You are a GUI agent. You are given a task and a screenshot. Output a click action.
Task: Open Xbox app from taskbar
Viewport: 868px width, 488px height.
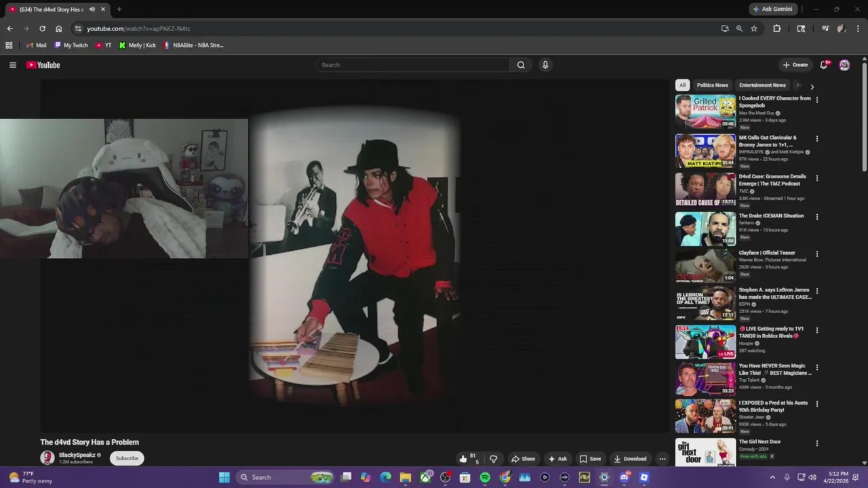[425, 477]
